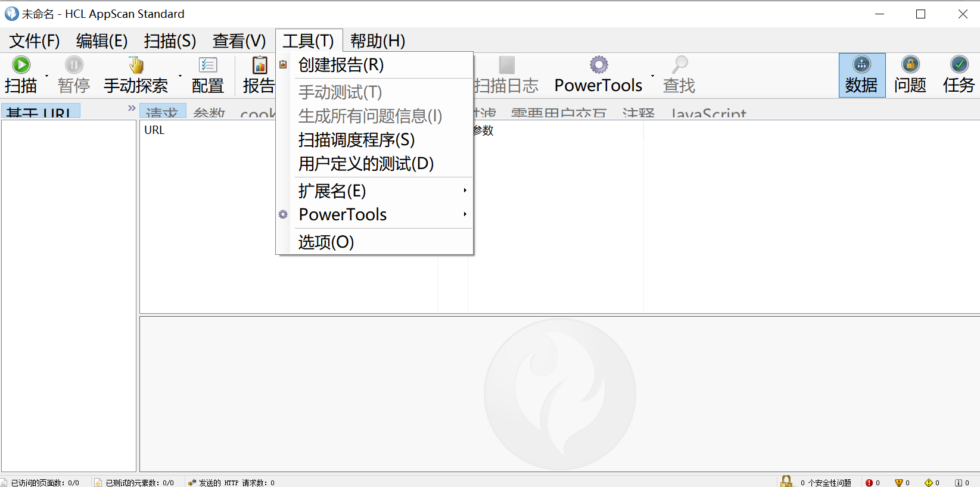Click the 参数 column header
The image size is (980, 487).
click(483, 130)
